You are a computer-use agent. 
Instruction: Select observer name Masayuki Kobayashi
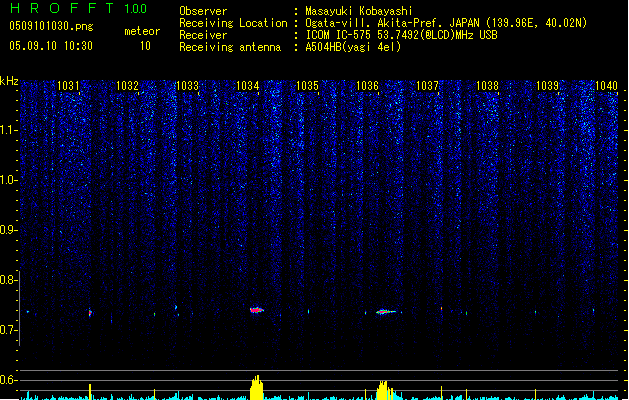pyautogui.click(x=359, y=11)
